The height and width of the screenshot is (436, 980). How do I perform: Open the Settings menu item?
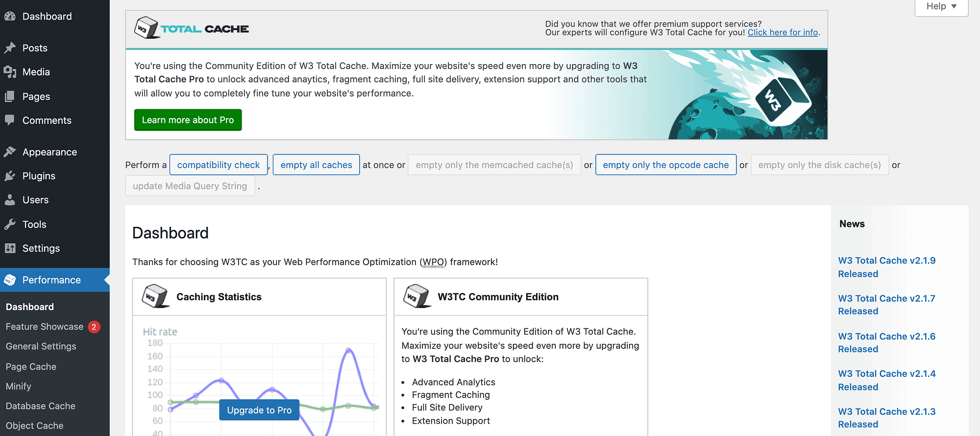point(55,248)
